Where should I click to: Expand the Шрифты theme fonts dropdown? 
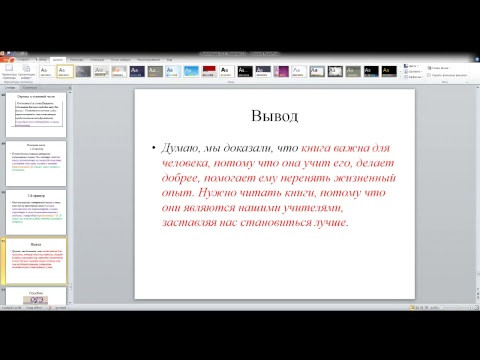coord(413,71)
